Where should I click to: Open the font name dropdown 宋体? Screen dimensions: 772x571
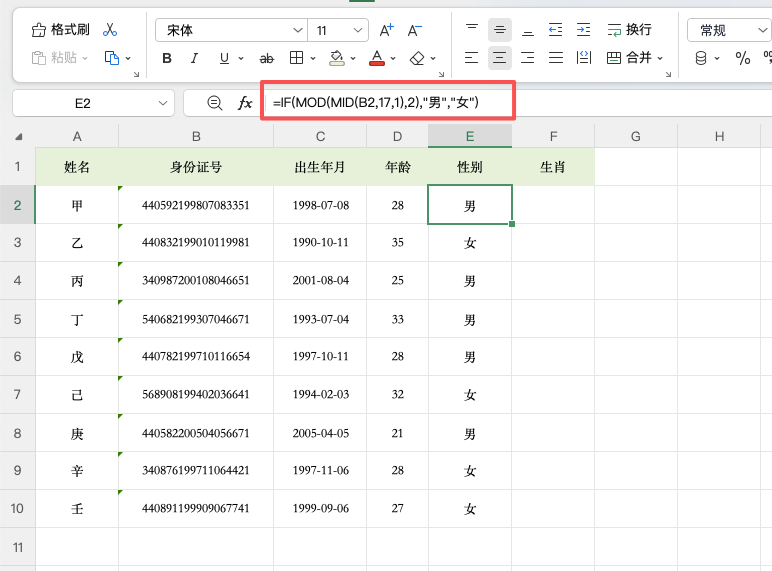coord(297,31)
